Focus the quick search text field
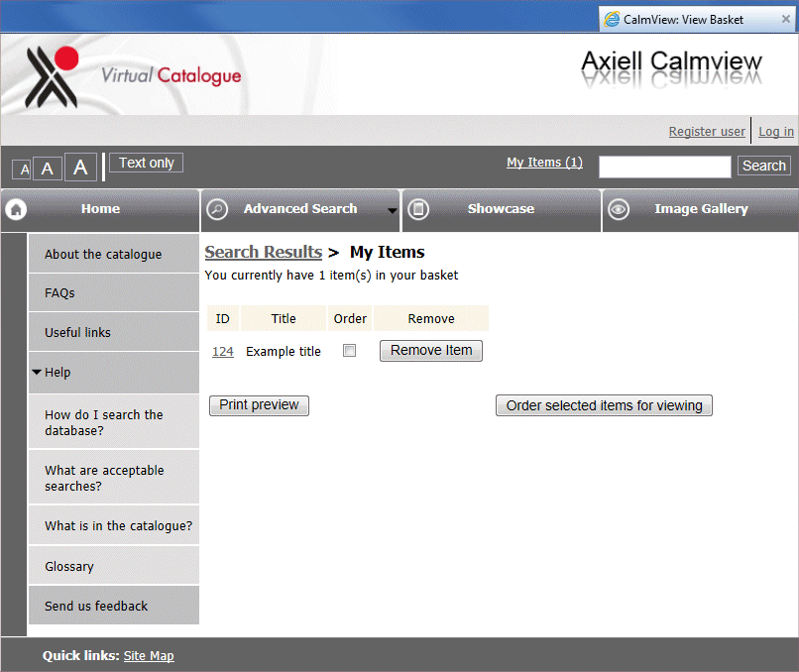The image size is (799, 672). [x=664, y=167]
